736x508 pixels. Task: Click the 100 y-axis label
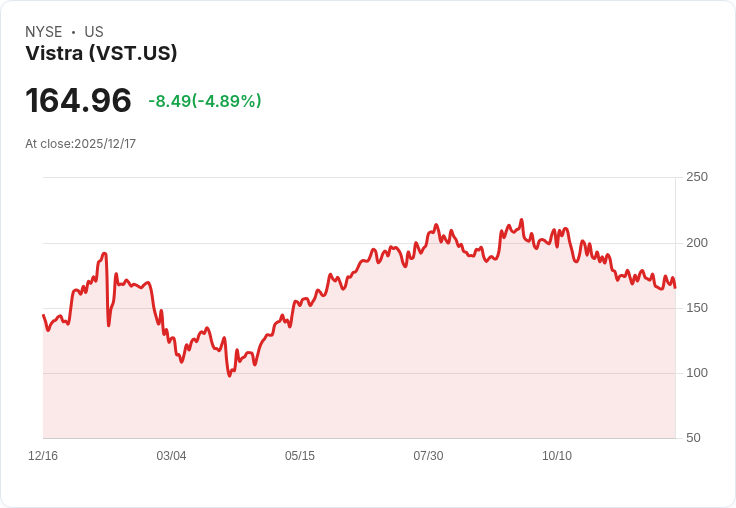(x=697, y=373)
